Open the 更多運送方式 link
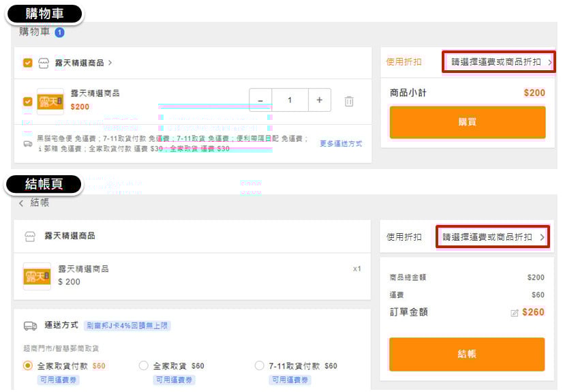The width and height of the screenshot is (563, 392). [341, 144]
